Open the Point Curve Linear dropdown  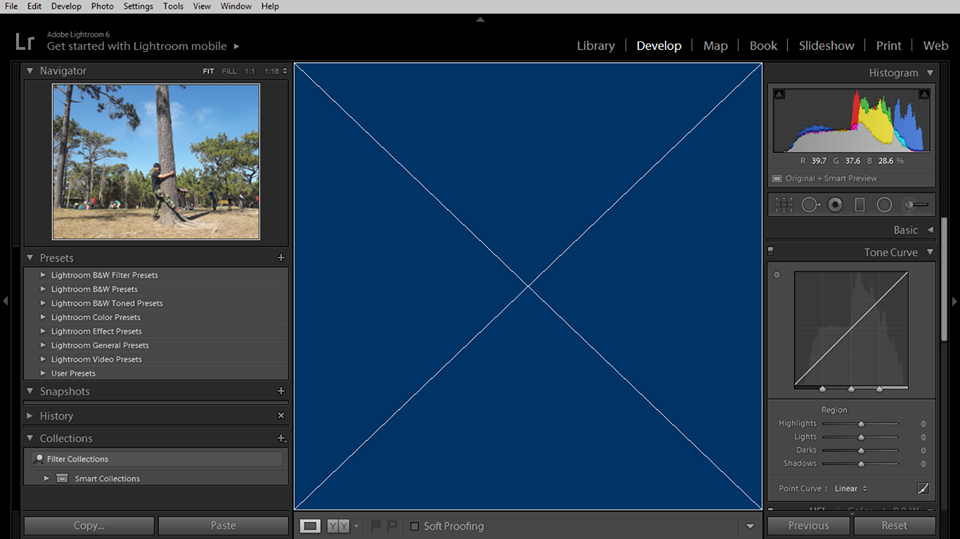pyautogui.click(x=851, y=488)
